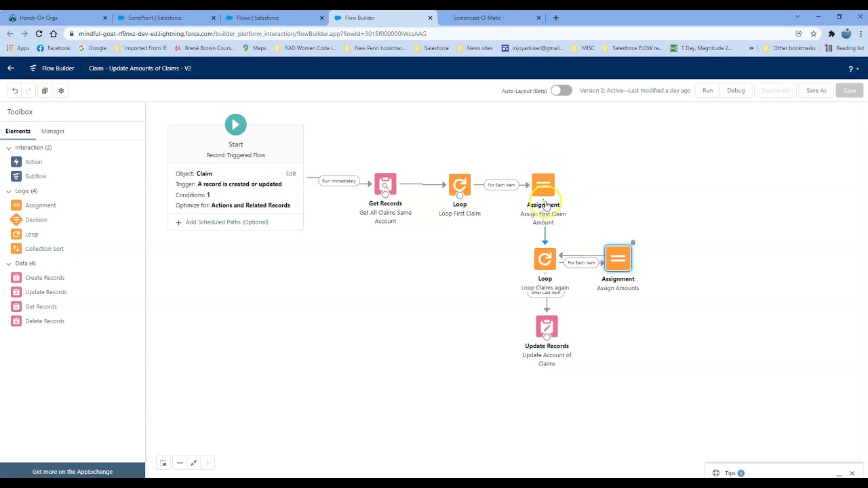Click the Delete Records icon in Toolbox
Screen dimensions: 868x488
16,321
